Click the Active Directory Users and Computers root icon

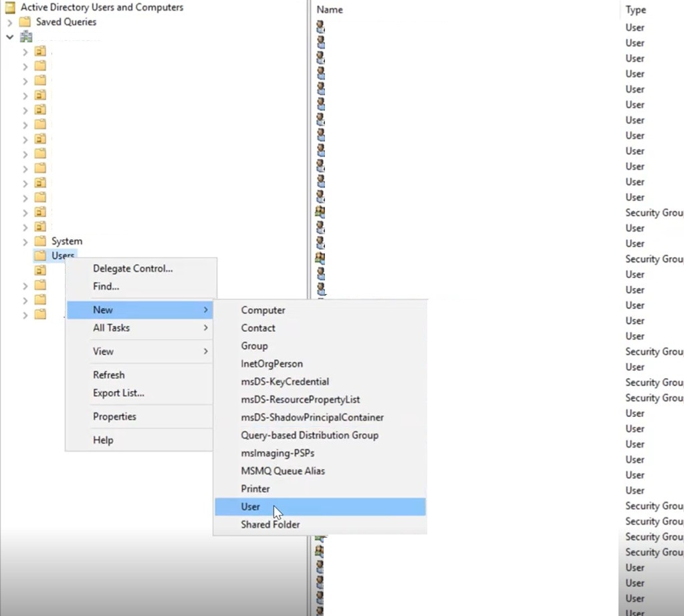9,7
